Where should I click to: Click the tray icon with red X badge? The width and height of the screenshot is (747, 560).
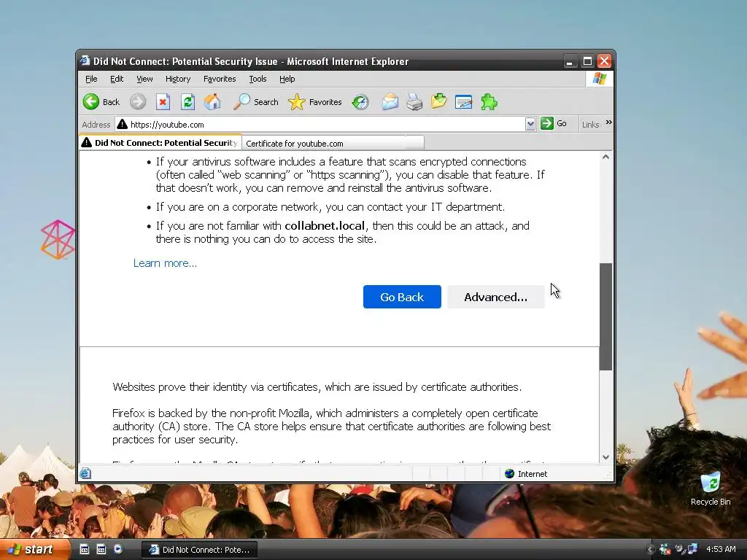tap(665, 550)
